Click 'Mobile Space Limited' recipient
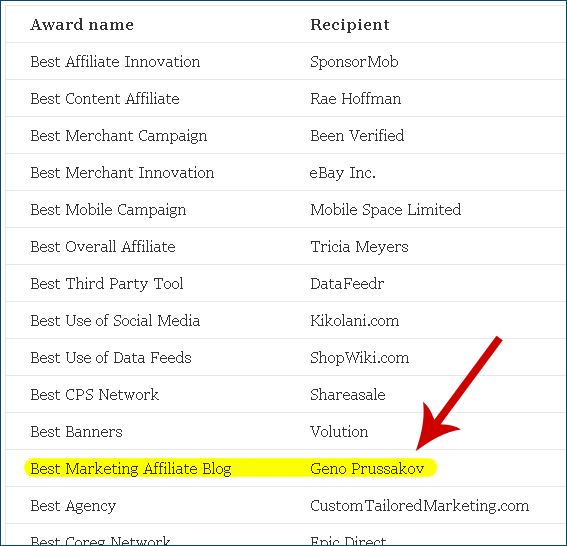This screenshot has width=567, height=546. click(x=385, y=210)
